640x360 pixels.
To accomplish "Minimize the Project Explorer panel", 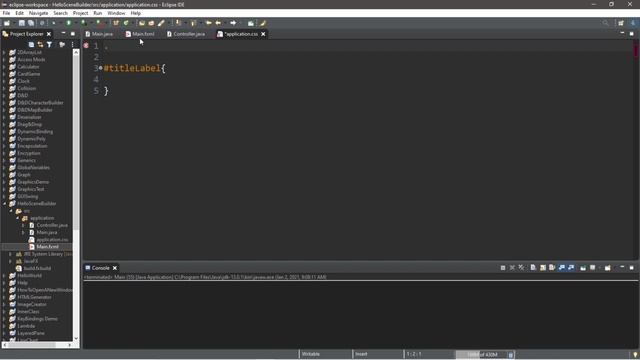I will (x=63, y=33).
